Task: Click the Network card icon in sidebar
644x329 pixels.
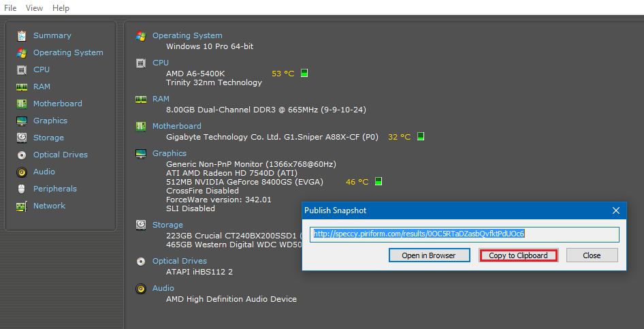Action: pyautogui.click(x=21, y=206)
